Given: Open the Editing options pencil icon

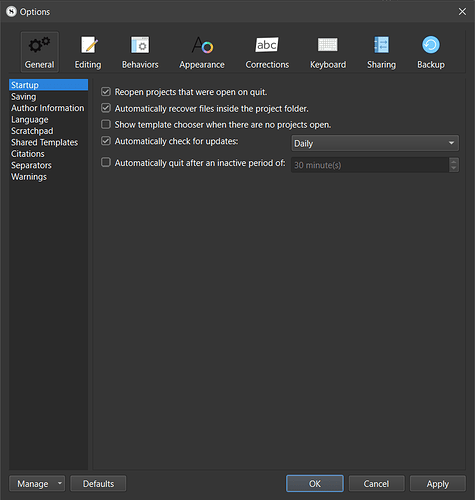Looking at the screenshot, I should click(89, 45).
